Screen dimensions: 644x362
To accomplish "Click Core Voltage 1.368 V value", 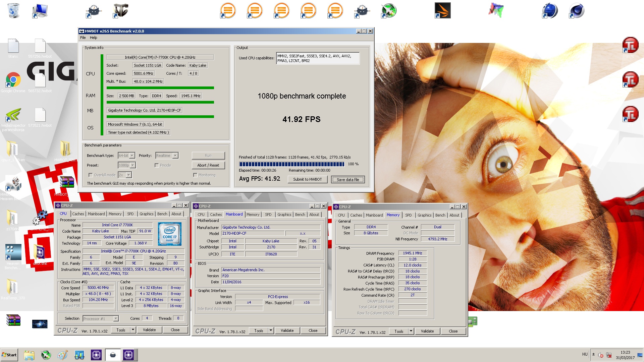I will click(141, 243).
